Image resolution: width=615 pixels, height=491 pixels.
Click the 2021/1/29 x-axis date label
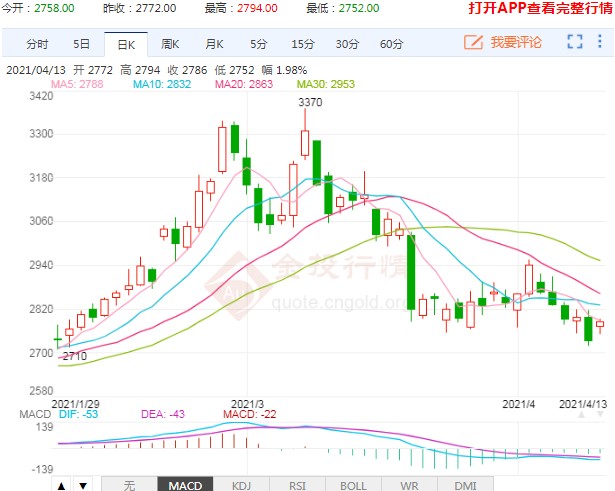click(76, 404)
